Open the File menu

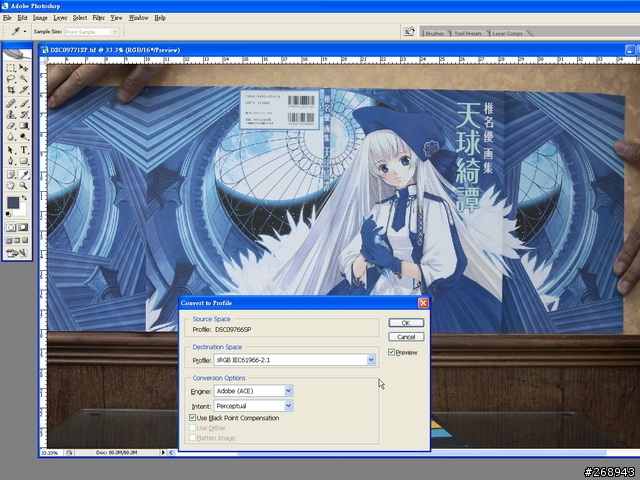click(x=7, y=18)
